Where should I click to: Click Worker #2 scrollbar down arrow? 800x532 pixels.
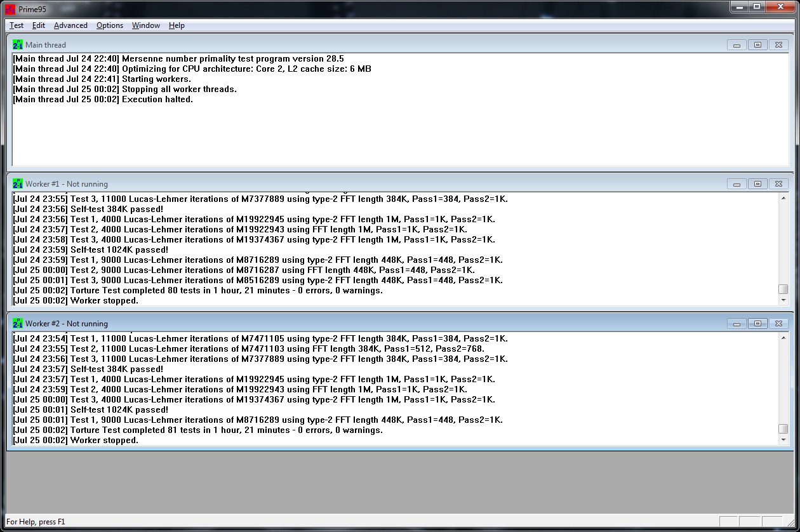tap(783, 439)
